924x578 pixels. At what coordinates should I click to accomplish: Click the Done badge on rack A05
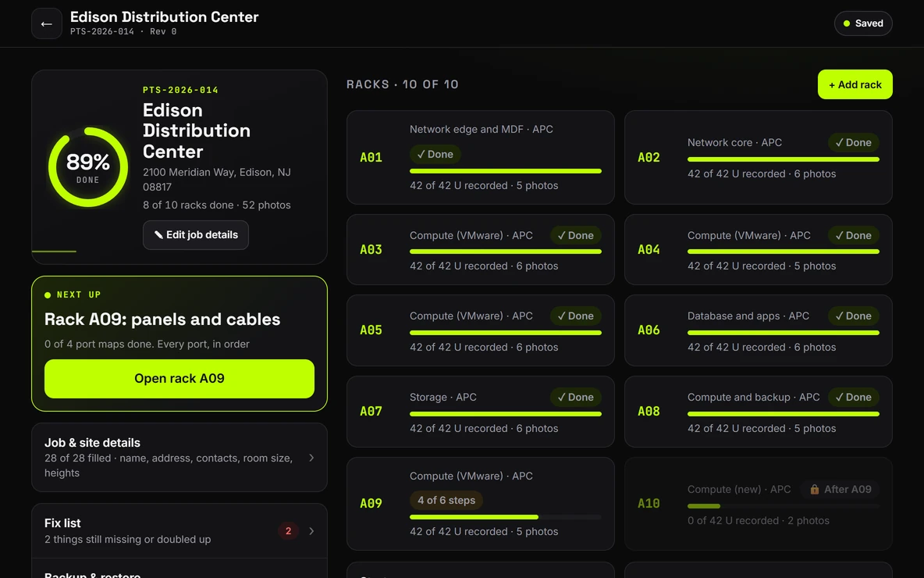(x=576, y=316)
